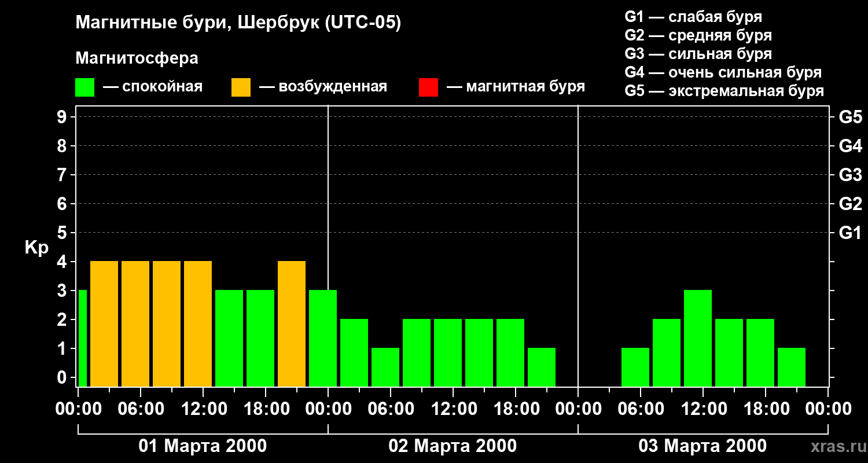Select final Kp 1 bar of 03 Марта
868x463 pixels.
(x=792, y=367)
